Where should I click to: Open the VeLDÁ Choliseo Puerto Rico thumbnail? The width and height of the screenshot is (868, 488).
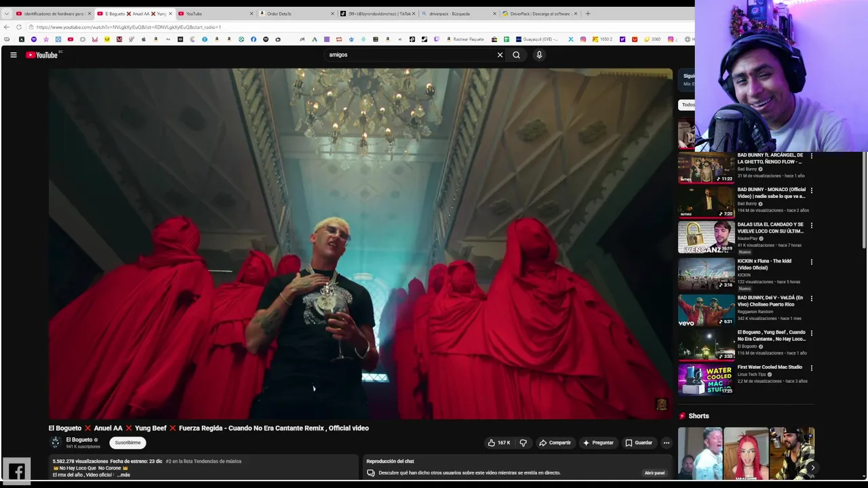(x=706, y=310)
